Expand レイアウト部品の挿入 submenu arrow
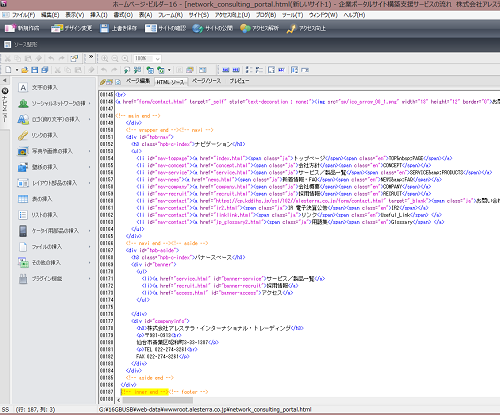The image size is (500, 415). click(90, 183)
